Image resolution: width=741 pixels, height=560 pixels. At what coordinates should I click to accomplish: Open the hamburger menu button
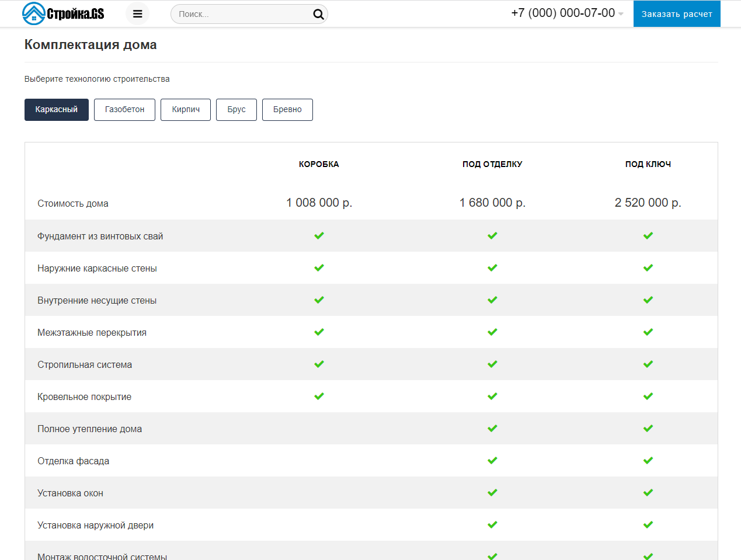pos(138,14)
